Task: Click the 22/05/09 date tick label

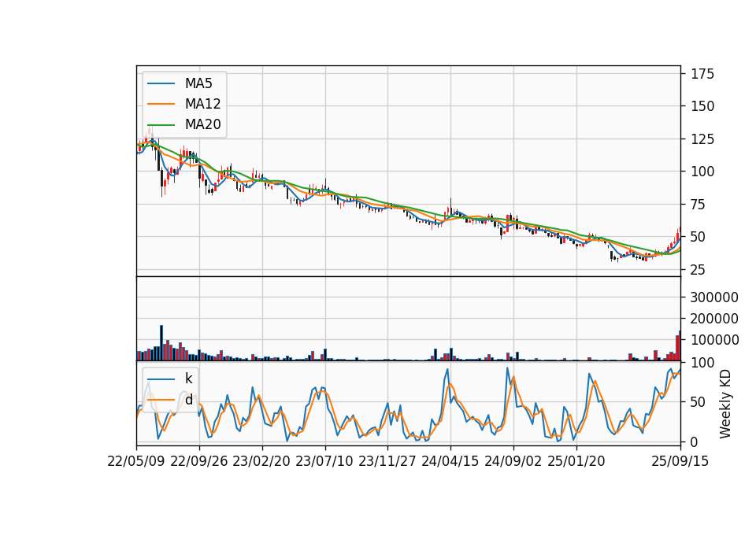Action: pos(136,461)
